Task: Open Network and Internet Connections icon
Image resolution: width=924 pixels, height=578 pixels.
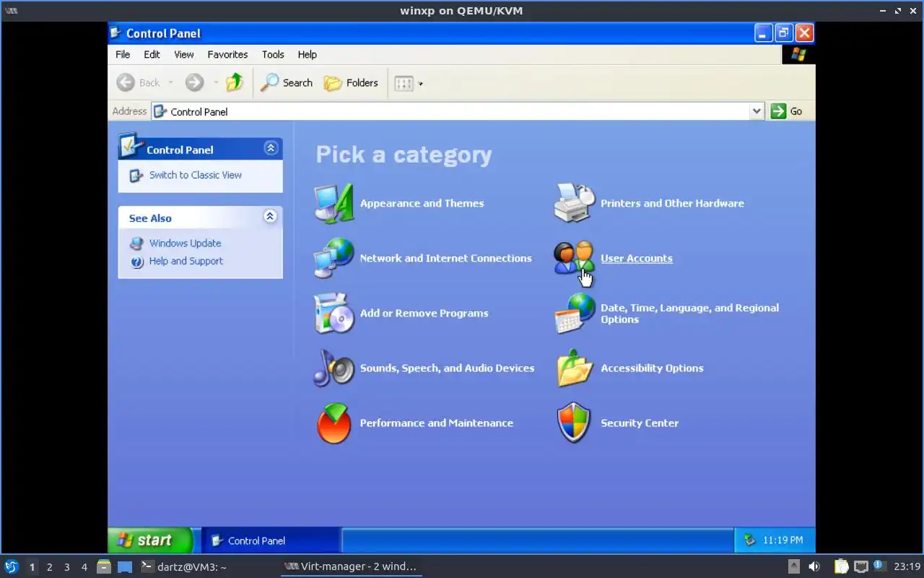Action: [334, 259]
